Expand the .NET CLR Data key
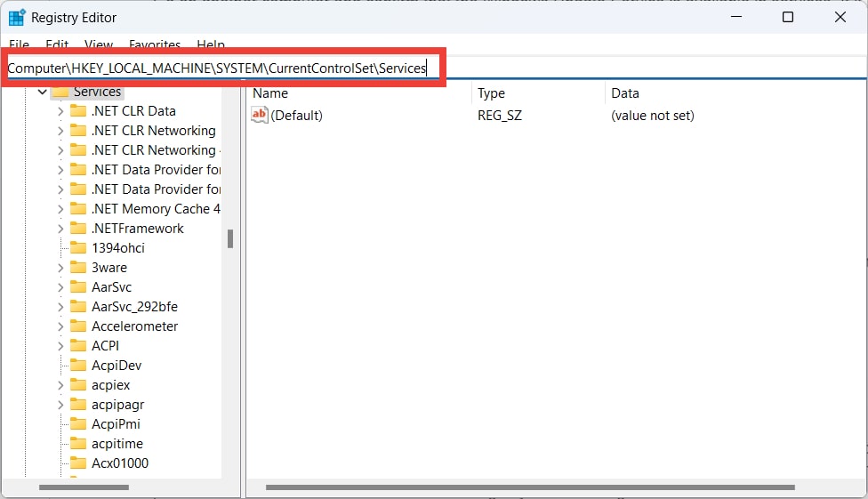Viewport: 868px width, 499px height. [x=60, y=111]
